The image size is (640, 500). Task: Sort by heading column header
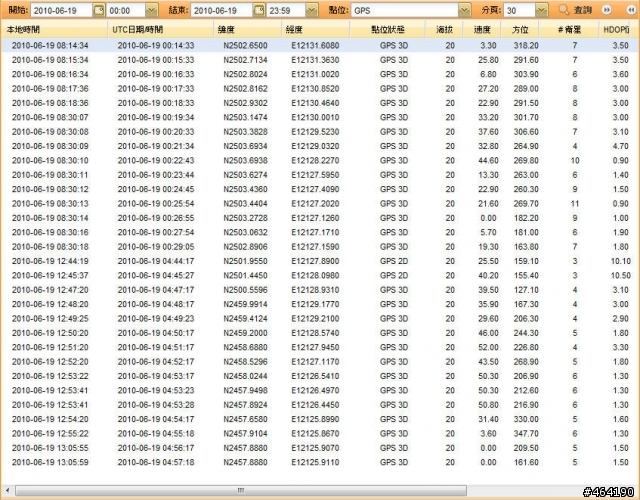[x=520, y=30]
